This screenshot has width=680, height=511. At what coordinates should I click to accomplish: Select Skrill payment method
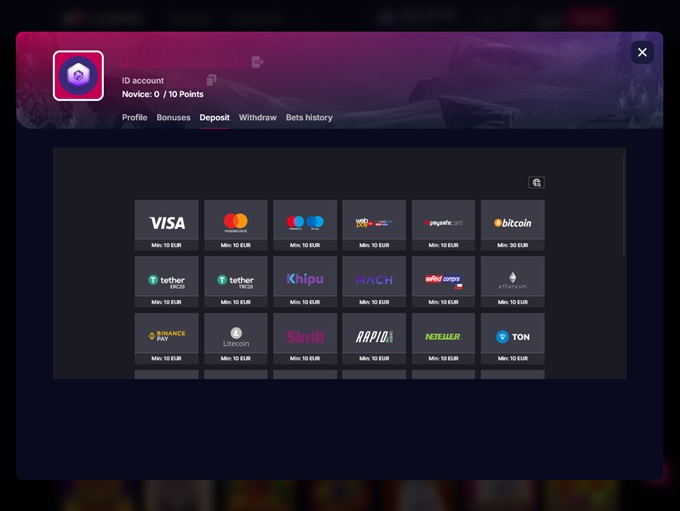pos(305,337)
